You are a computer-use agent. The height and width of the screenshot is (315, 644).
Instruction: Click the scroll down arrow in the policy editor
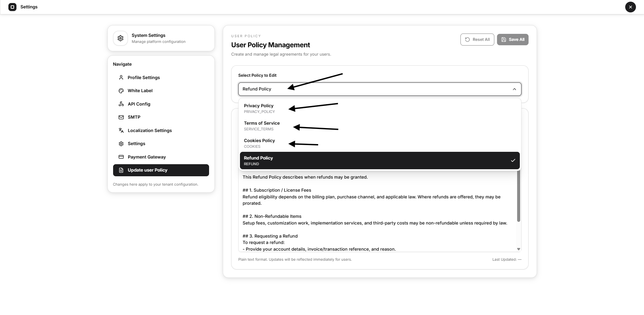click(x=518, y=249)
